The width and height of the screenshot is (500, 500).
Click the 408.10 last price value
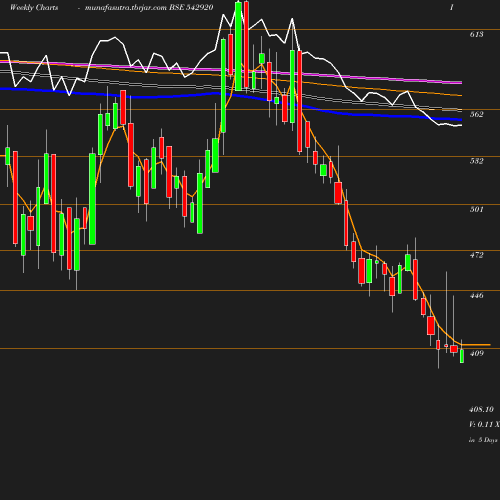coord(481,409)
